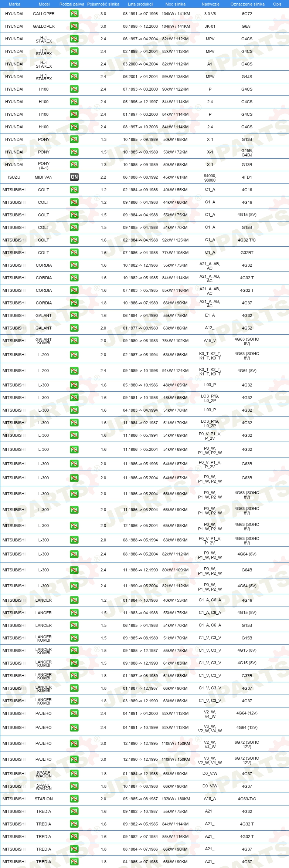Click the ON diesel fuel icon for ISUZU MIDI VAN
The width and height of the screenshot is (289, 868).
74,177
